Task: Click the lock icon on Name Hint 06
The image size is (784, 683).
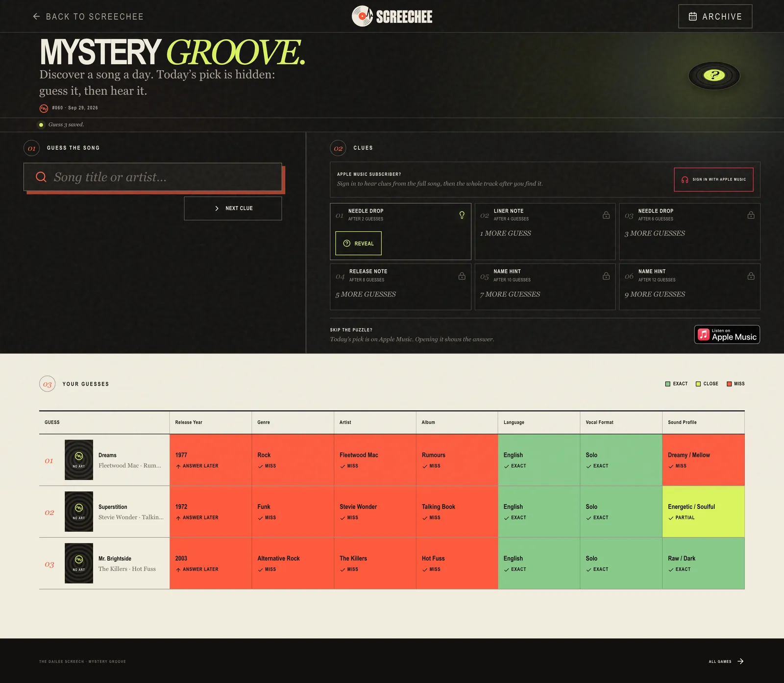Action: (751, 276)
